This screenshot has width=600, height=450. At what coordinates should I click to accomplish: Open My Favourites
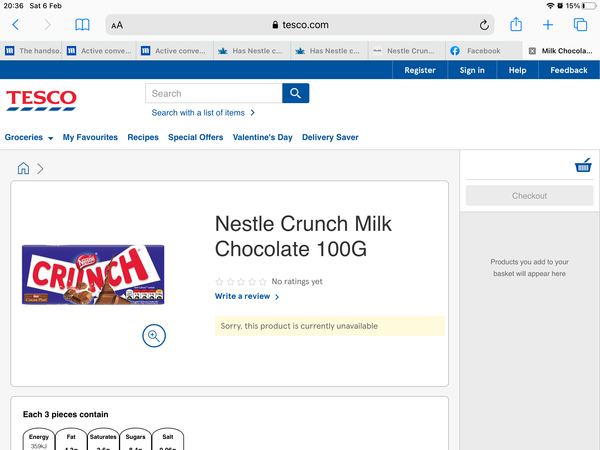(x=90, y=137)
